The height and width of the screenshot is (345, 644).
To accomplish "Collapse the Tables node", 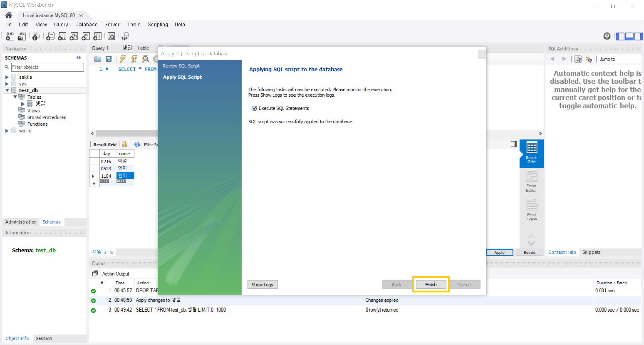I will click(x=15, y=97).
